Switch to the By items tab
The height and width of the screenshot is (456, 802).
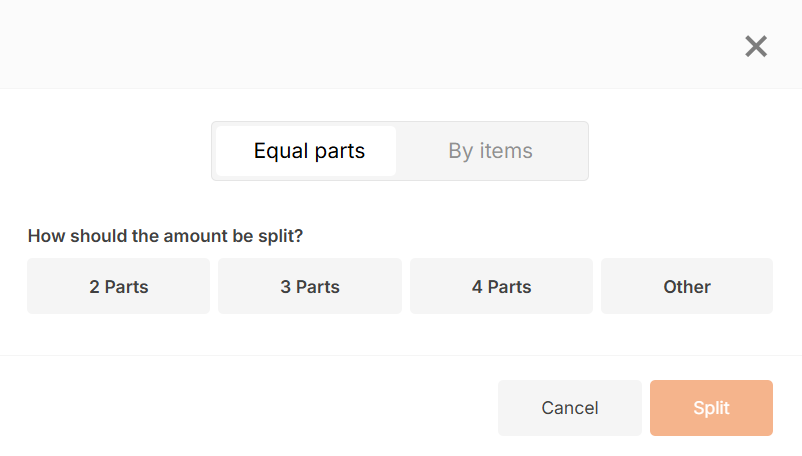[490, 151]
